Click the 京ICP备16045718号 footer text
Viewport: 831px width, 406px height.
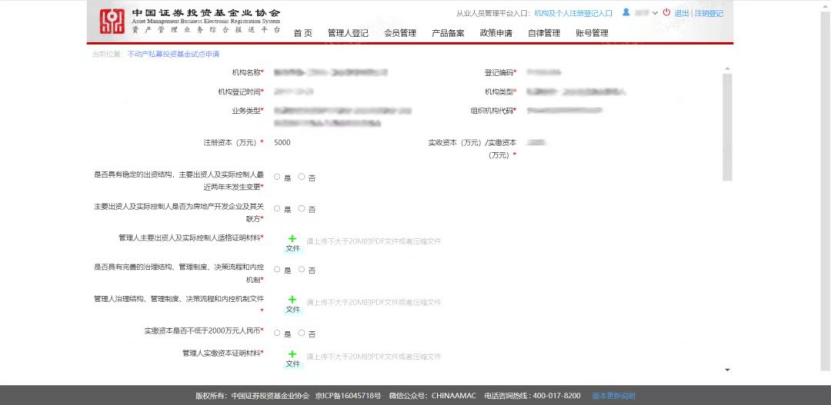click(348, 396)
